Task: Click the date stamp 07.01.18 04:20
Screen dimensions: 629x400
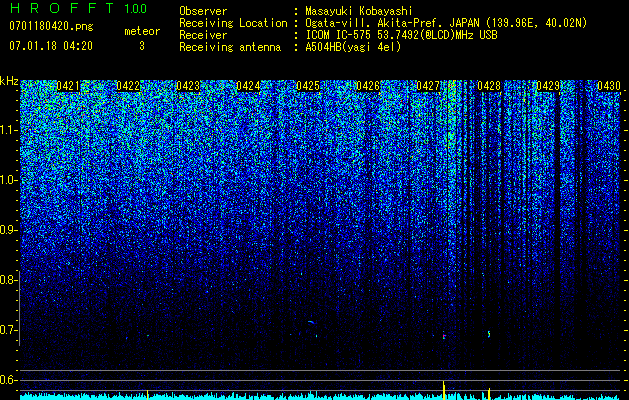Action: pos(51,46)
